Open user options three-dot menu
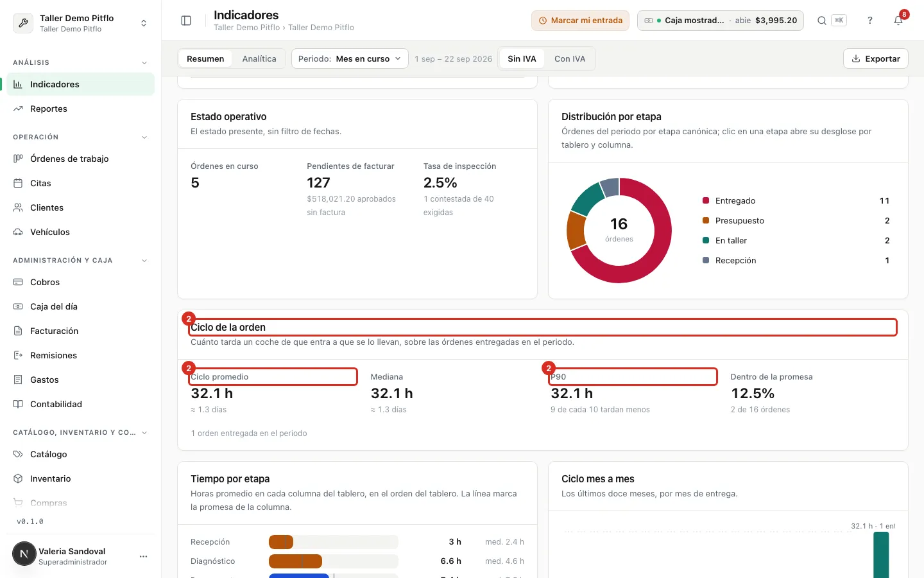This screenshot has width=924, height=578. (x=143, y=556)
